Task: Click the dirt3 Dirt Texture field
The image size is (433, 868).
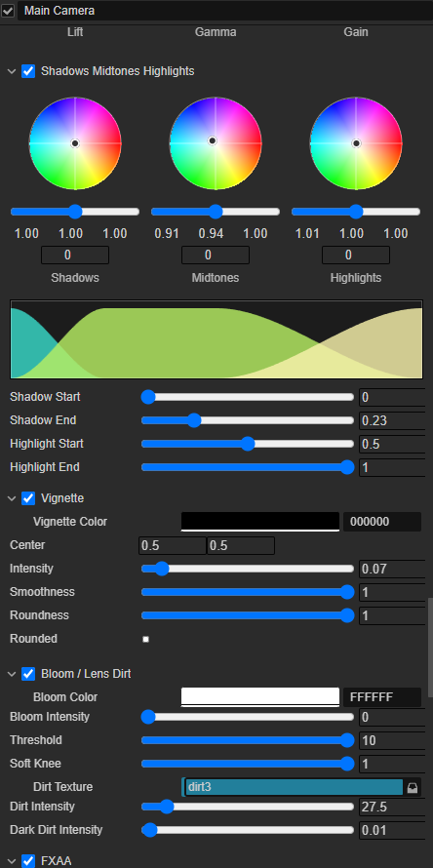Action: tap(294, 787)
